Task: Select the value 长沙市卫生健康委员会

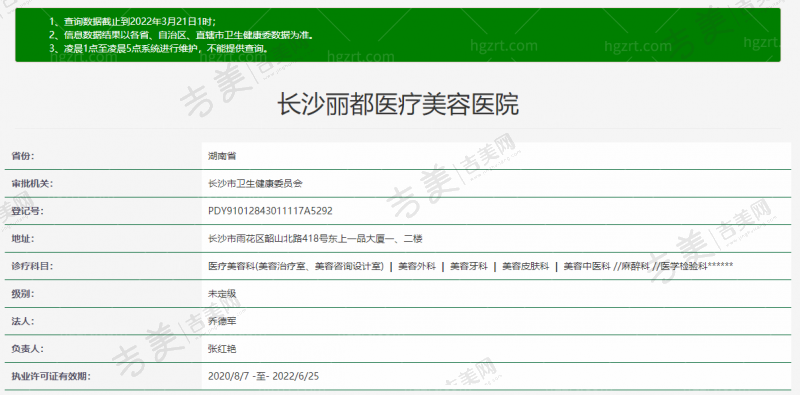Action: pos(255,183)
